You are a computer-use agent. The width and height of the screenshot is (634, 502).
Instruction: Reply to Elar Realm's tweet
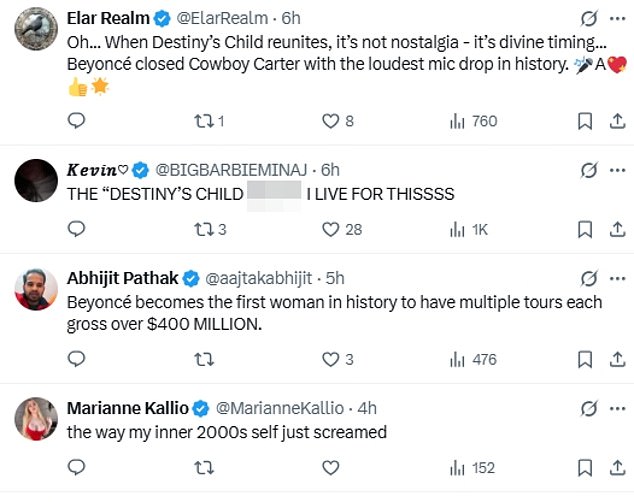tap(76, 120)
